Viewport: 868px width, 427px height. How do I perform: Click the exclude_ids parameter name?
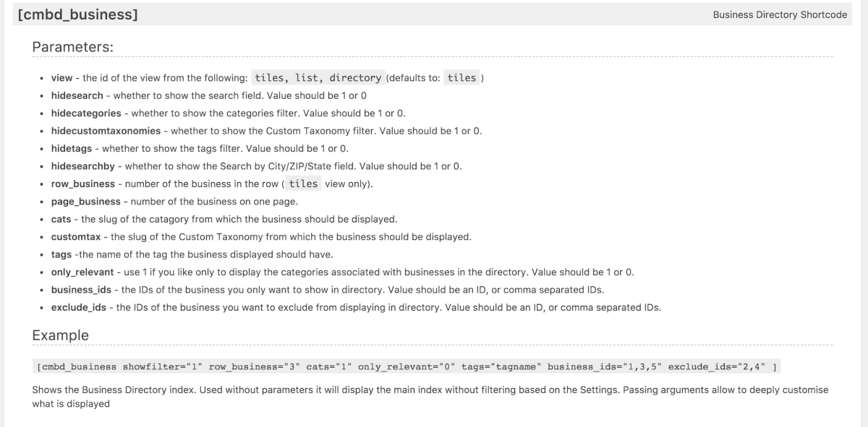pyautogui.click(x=79, y=308)
